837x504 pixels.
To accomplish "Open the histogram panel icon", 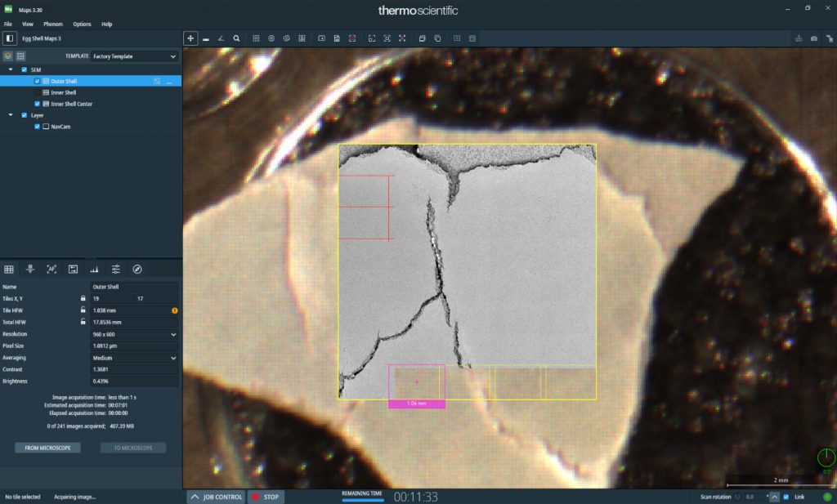I will 94,269.
